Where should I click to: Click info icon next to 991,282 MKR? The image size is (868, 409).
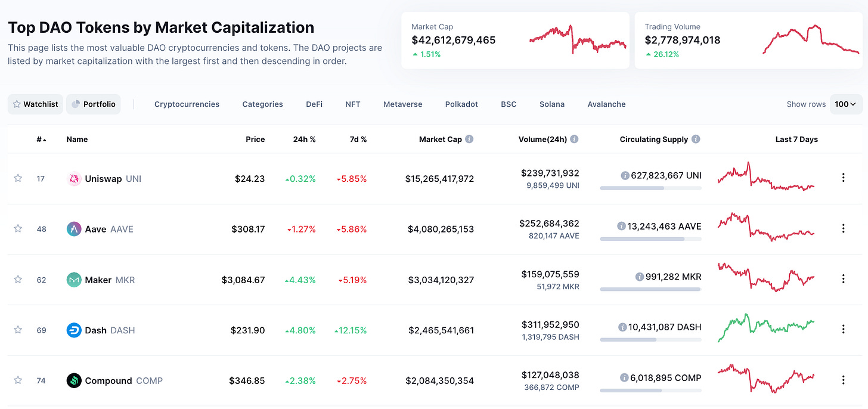pyautogui.click(x=639, y=277)
